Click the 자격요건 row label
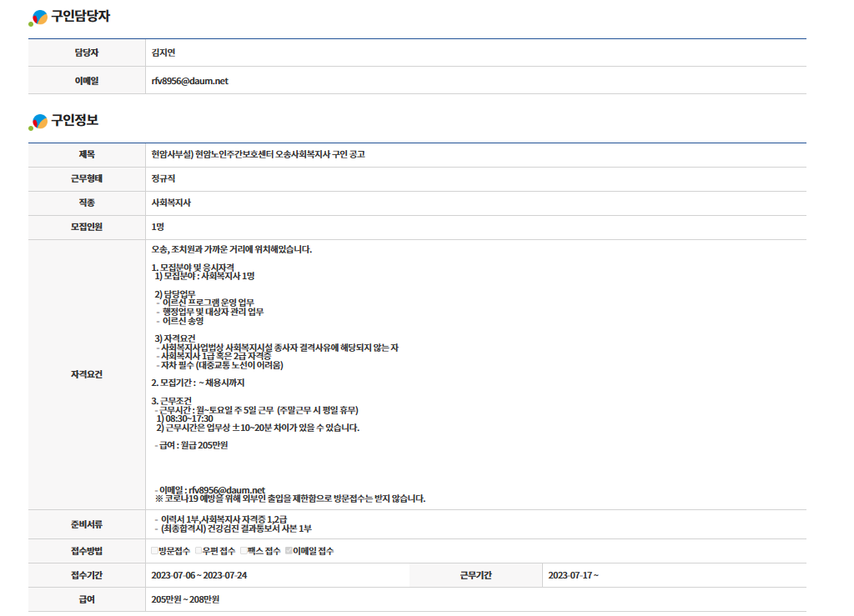Image resolution: width=854 pixels, height=616 pixels. tap(87, 374)
